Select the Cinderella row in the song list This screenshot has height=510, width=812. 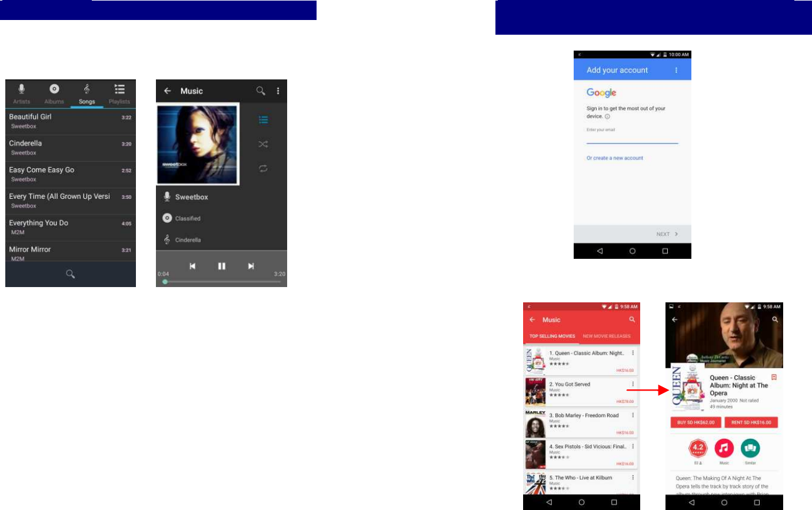click(71, 148)
